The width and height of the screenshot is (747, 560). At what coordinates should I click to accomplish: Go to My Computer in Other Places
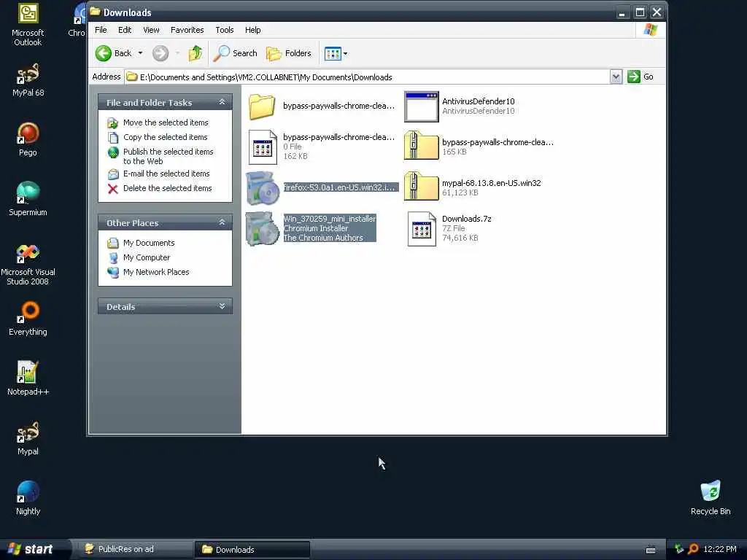pyautogui.click(x=146, y=257)
